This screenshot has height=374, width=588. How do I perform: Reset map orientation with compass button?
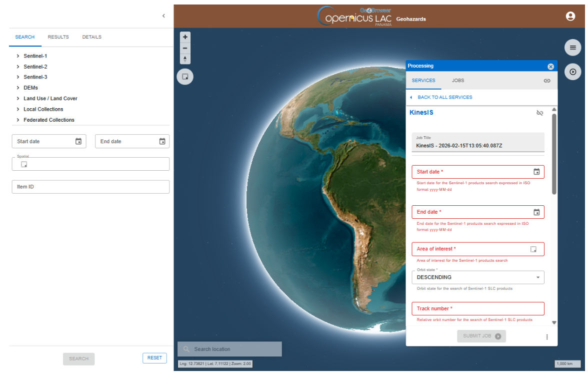pos(185,59)
